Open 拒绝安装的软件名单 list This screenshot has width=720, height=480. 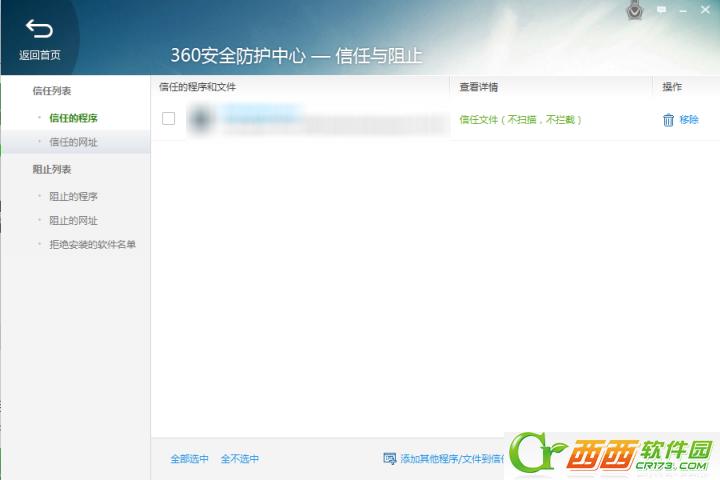point(92,244)
